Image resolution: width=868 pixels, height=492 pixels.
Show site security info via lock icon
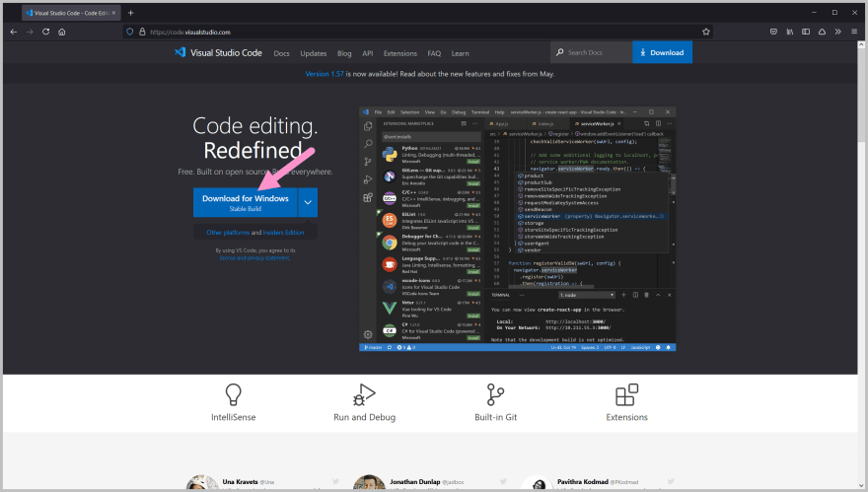point(142,32)
